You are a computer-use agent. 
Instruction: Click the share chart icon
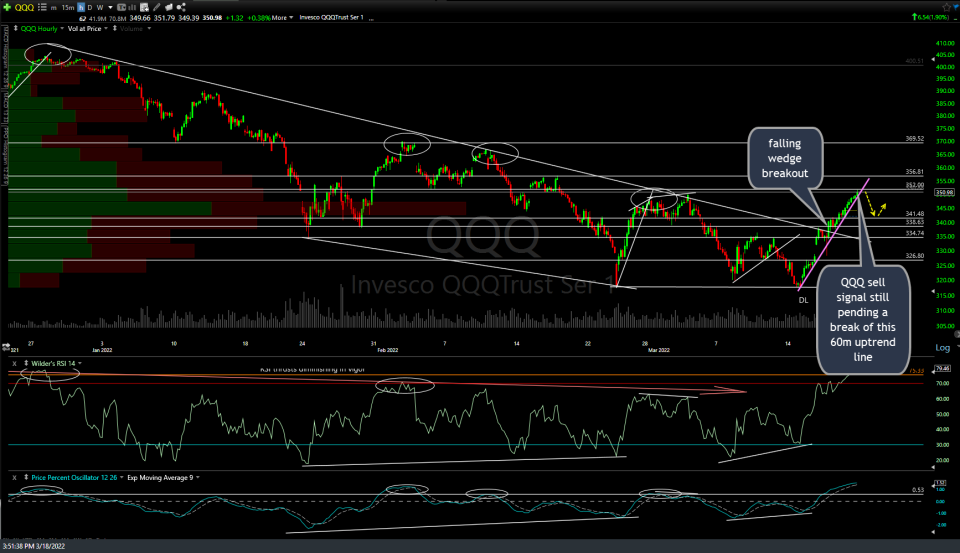pos(181,7)
